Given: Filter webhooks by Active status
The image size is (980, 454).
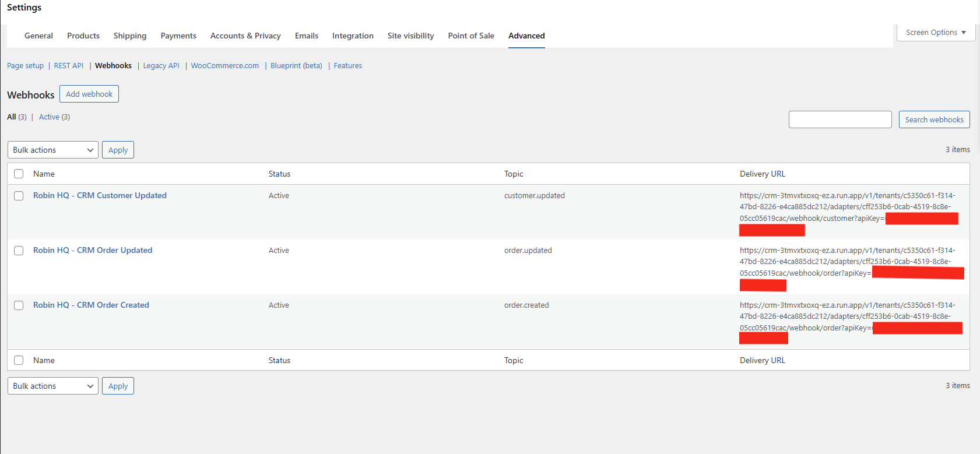Looking at the screenshot, I should 49,117.
